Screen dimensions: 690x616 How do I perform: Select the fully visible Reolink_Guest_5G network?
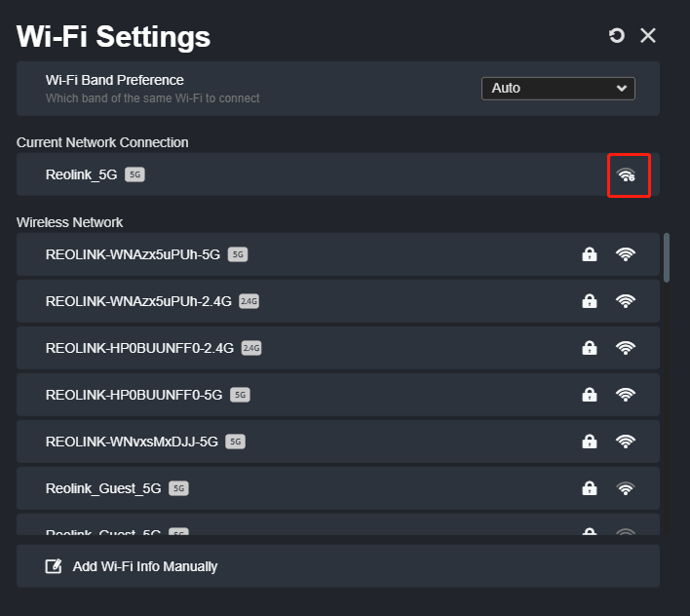338,488
